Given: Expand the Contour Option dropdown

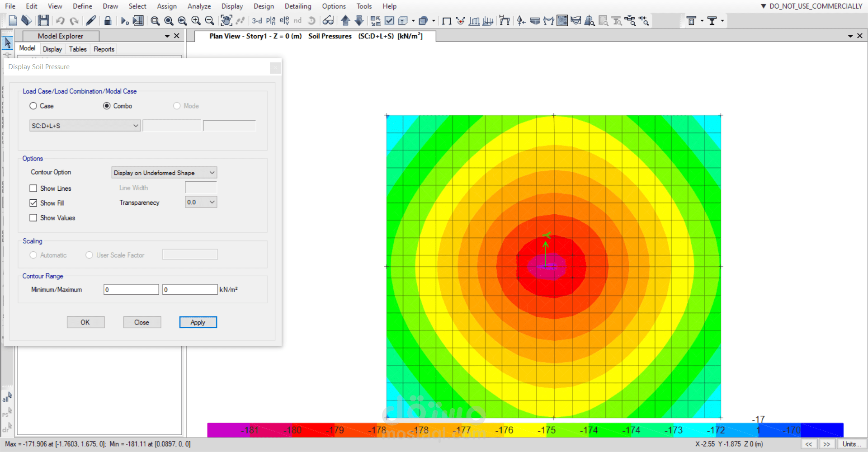Looking at the screenshot, I should [164, 173].
